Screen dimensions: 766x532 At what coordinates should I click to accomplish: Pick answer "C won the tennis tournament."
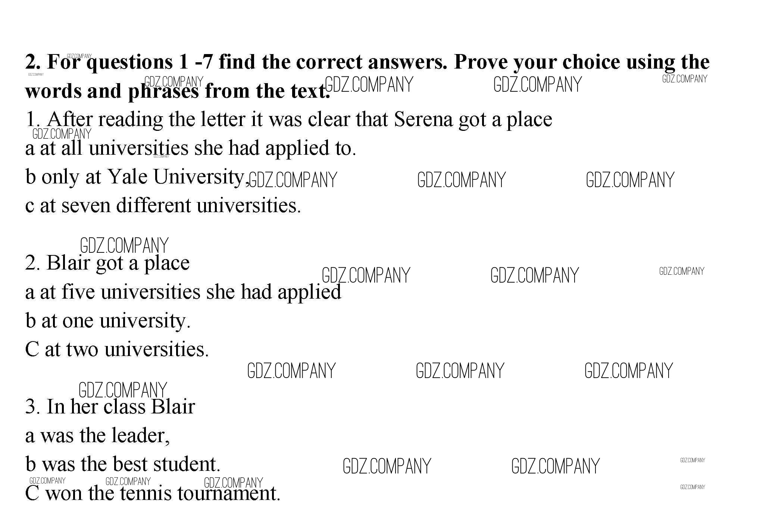[152, 493]
